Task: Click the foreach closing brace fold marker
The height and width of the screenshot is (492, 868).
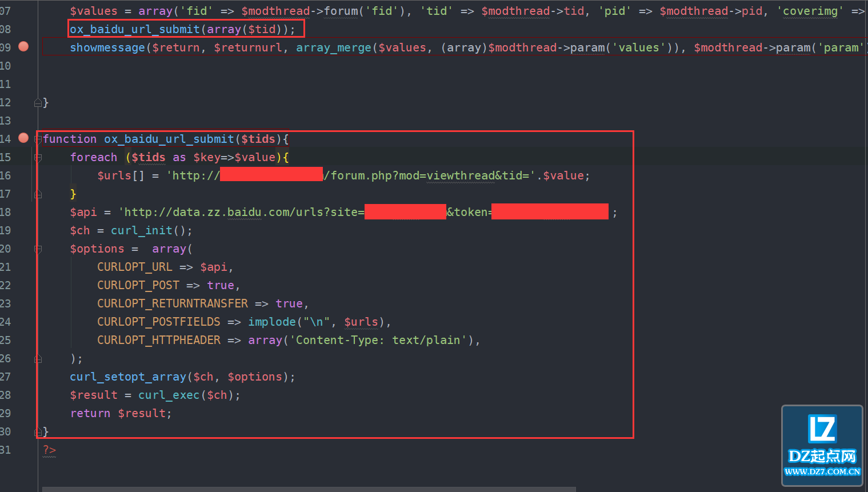Action: click(x=38, y=194)
